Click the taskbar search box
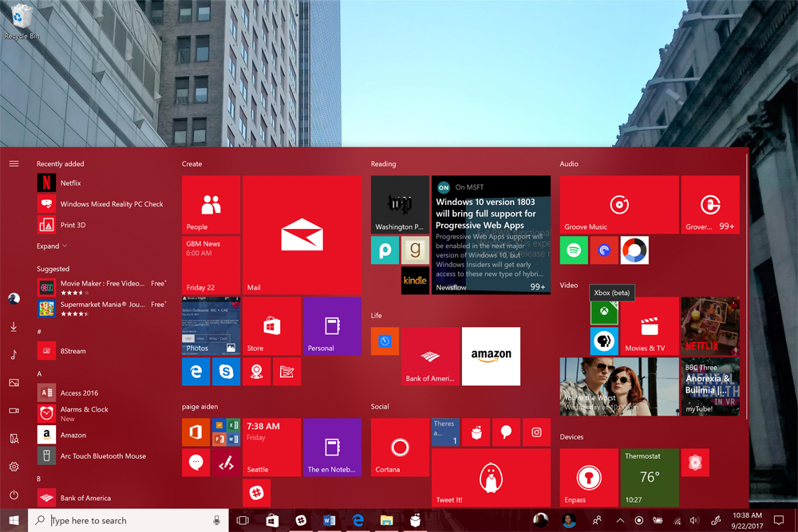This screenshot has width=798, height=532. (128, 520)
